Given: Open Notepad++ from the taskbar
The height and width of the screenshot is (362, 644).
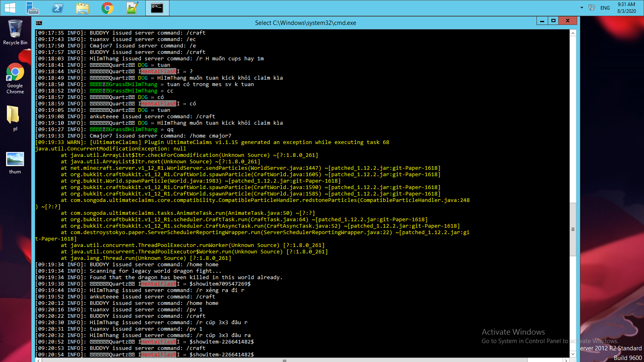Looking at the screenshot, I should point(132,8).
